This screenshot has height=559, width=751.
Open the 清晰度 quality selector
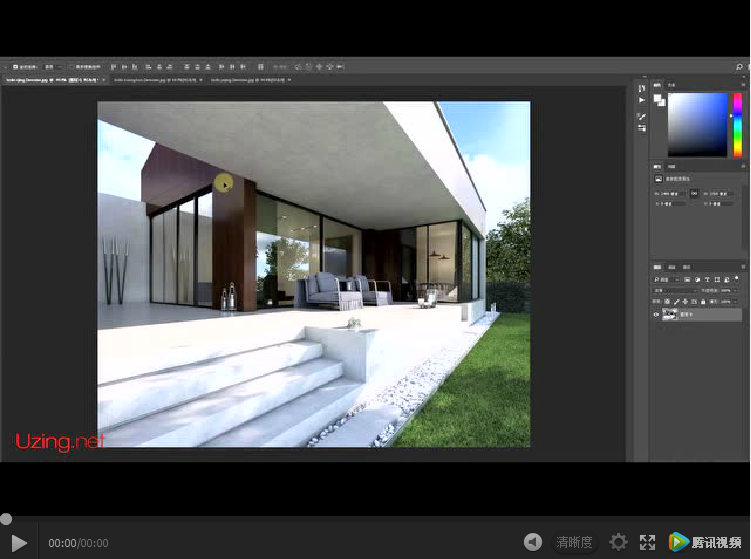[x=574, y=542]
